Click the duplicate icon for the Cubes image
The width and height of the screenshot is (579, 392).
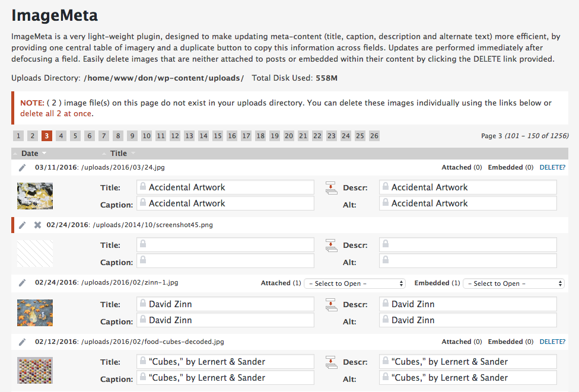(331, 362)
